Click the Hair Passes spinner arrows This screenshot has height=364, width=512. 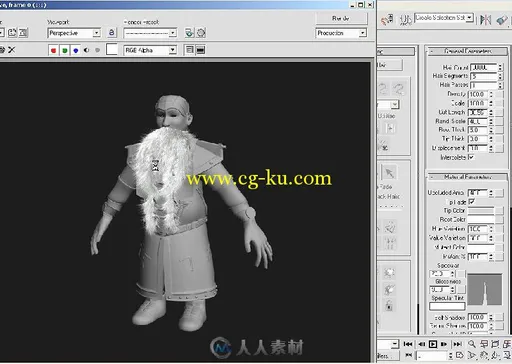click(500, 85)
